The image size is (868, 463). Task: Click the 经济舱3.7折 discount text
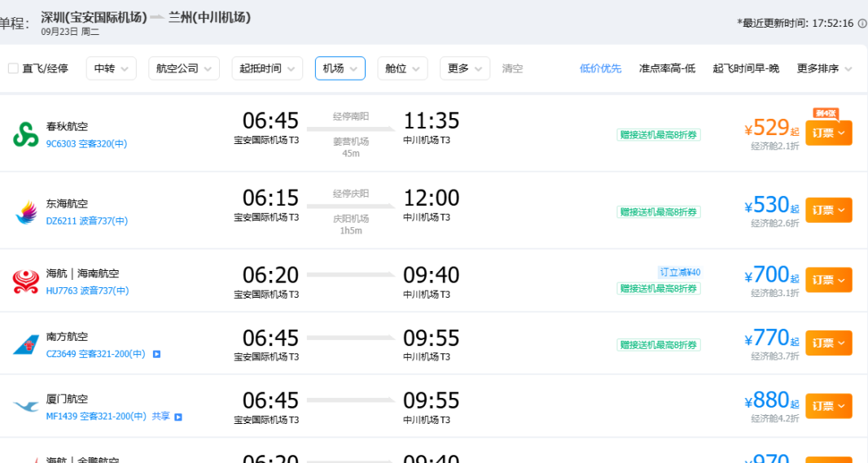coord(775,356)
